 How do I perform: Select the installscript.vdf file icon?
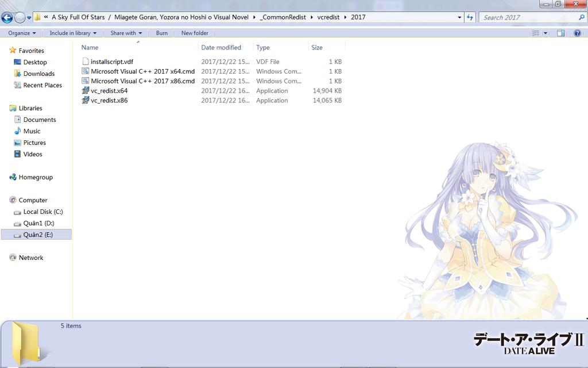tap(86, 62)
